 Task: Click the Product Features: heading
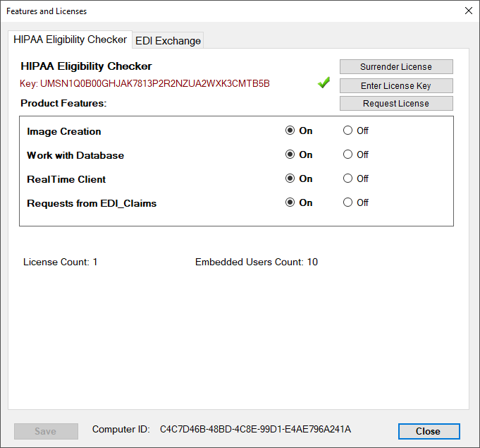click(63, 103)
